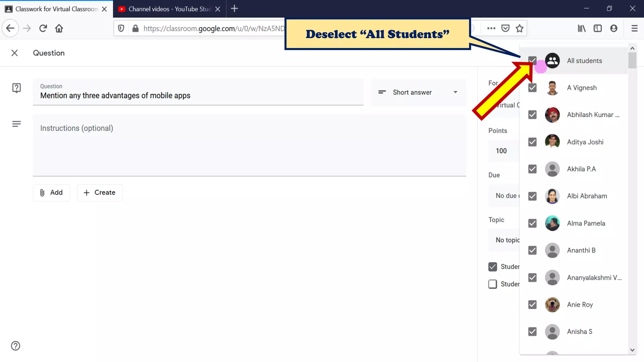This screenshot has width=644, height=362.
Task: Open page actions three-dot menu
Action: click(491, 28)
